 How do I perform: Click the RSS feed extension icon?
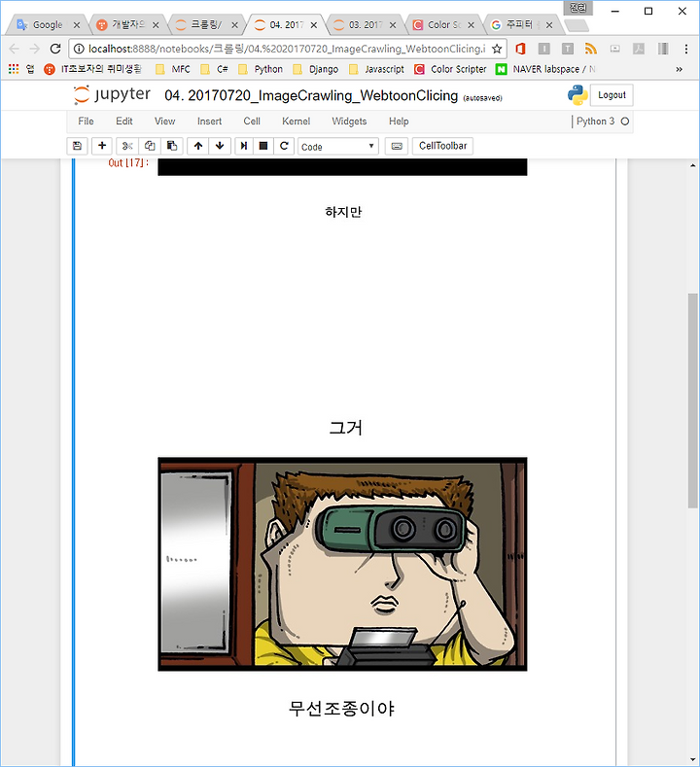coord(591,49)
